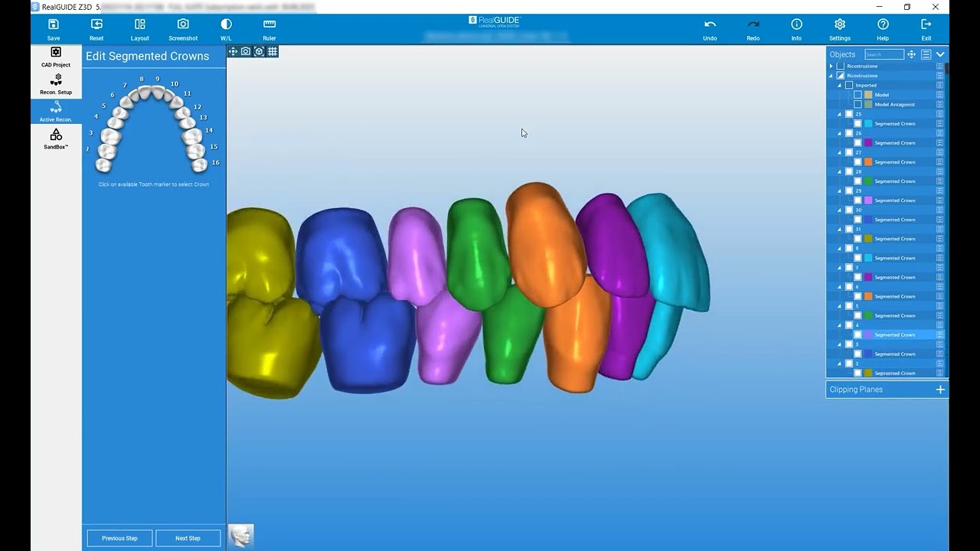Expand the first Ricostruzione tree node
The image size is (980, 551).
pyautogui.click(x=831, y=66)
